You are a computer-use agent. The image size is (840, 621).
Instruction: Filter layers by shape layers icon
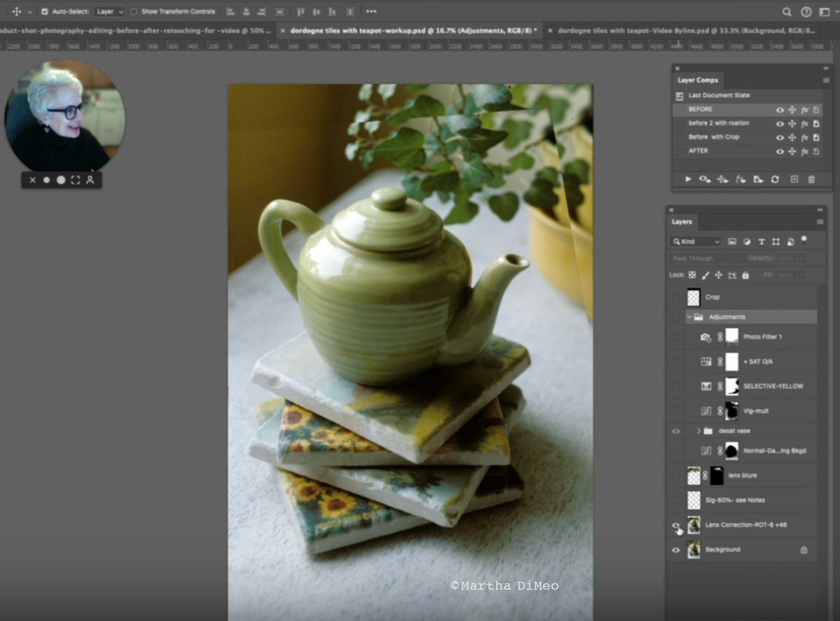pyautogui.click(x=776, y=242)
